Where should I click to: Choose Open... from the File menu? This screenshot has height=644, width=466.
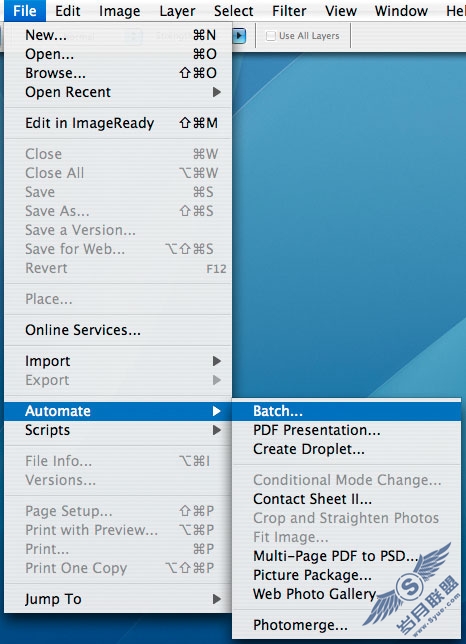pos(118,54)
